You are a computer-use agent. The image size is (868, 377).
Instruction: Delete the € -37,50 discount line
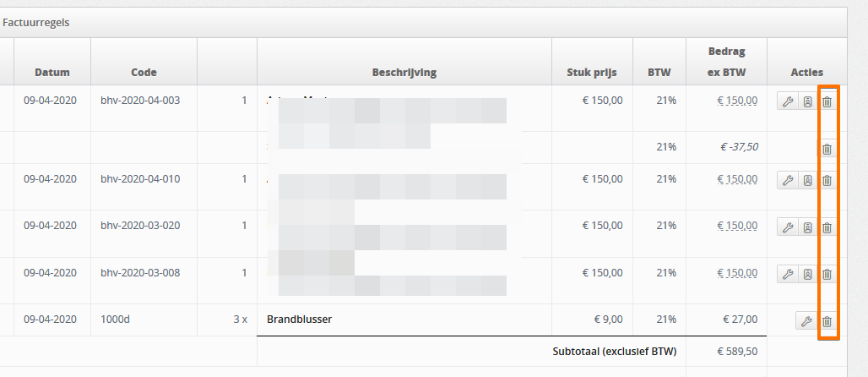coord(827,149)
